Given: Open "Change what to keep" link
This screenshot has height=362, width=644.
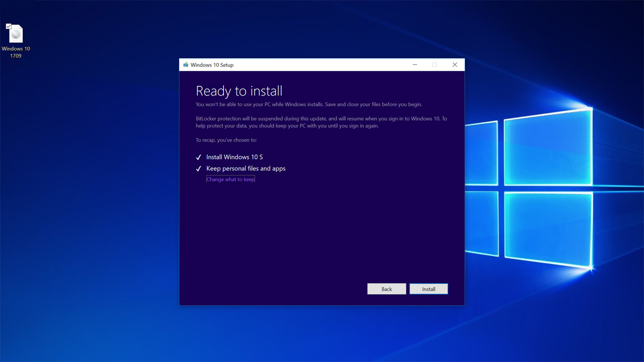Looking at the screenshot, I should [x=230, y=179].
